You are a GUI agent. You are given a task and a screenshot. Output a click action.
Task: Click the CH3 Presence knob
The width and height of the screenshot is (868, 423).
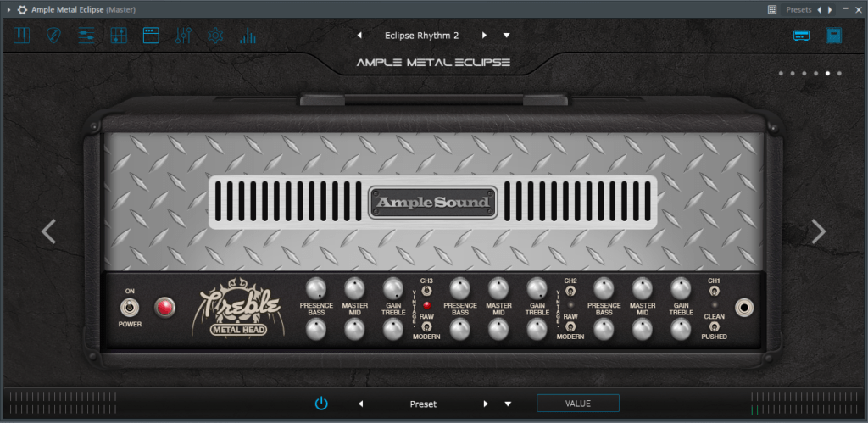click(316, 288)
